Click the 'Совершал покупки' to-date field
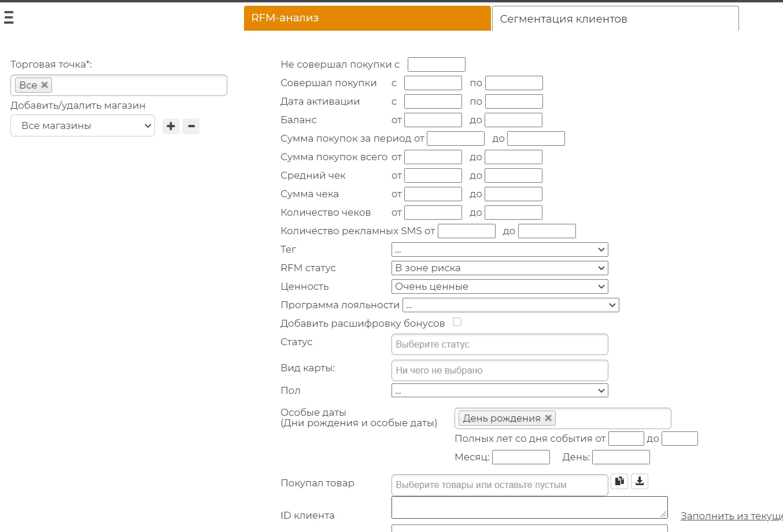The width and height of the screenshot is (783, 532). point(514,83)
